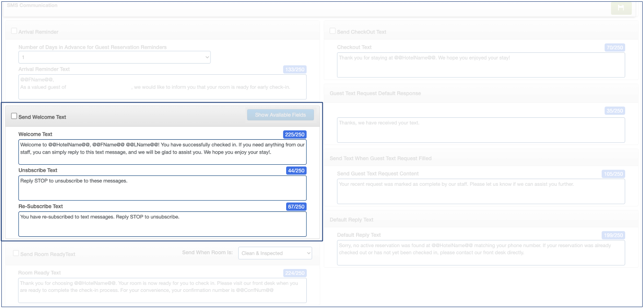Click the 44/250 Unsubscribe character counter badge
The height and width of the screenshot is (308, 644).
pos(296,171)
